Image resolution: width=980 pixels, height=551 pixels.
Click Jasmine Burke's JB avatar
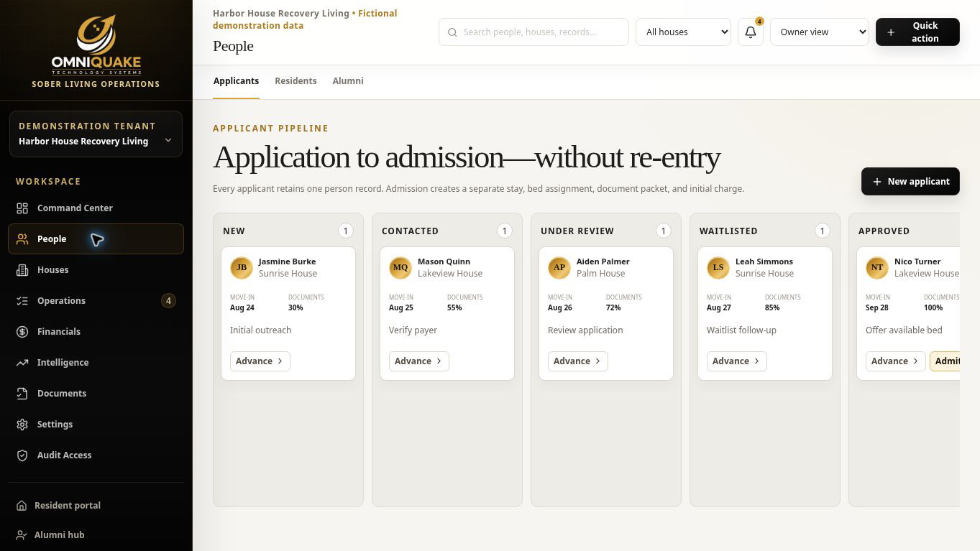[x=242, y=267]
